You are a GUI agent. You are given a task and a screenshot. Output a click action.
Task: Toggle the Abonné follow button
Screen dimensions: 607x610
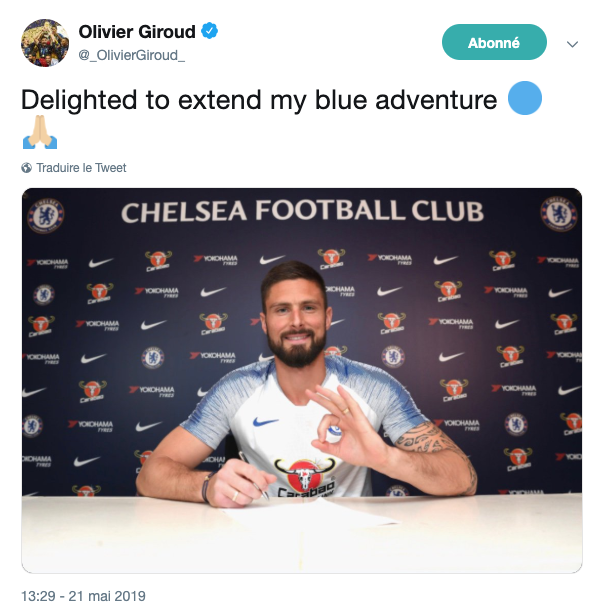(494, 42)
